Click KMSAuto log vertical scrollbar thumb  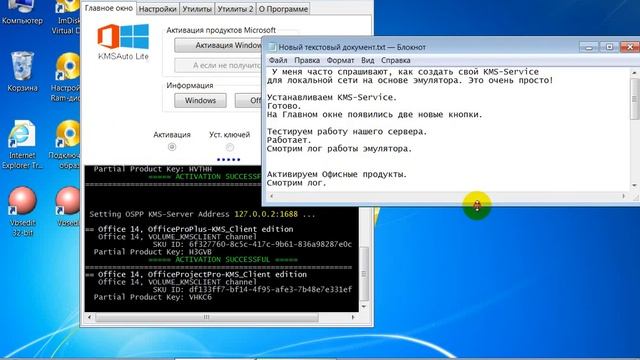(364, 273)
